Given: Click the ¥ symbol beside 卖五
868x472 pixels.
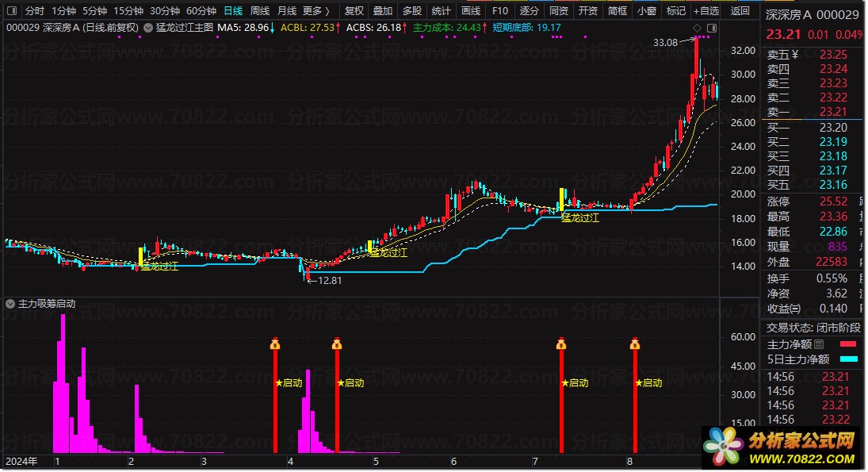Looking at the screenshot, I should [x=795, y=54].
